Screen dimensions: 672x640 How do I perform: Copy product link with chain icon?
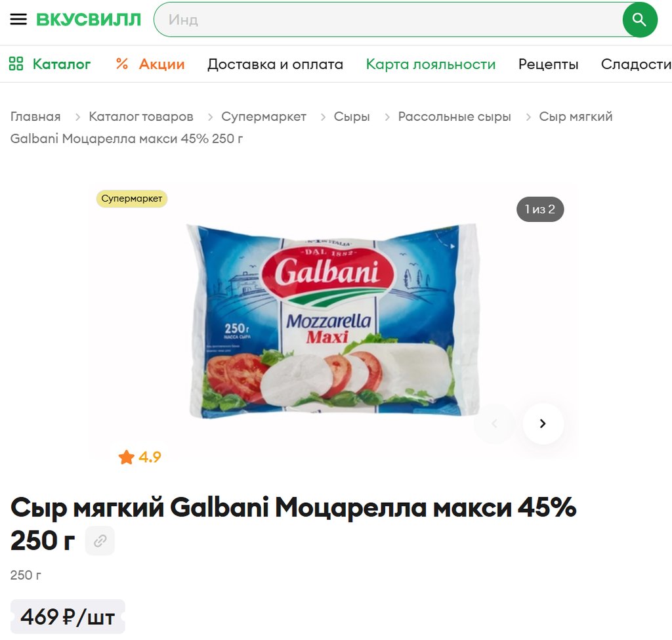100,540
